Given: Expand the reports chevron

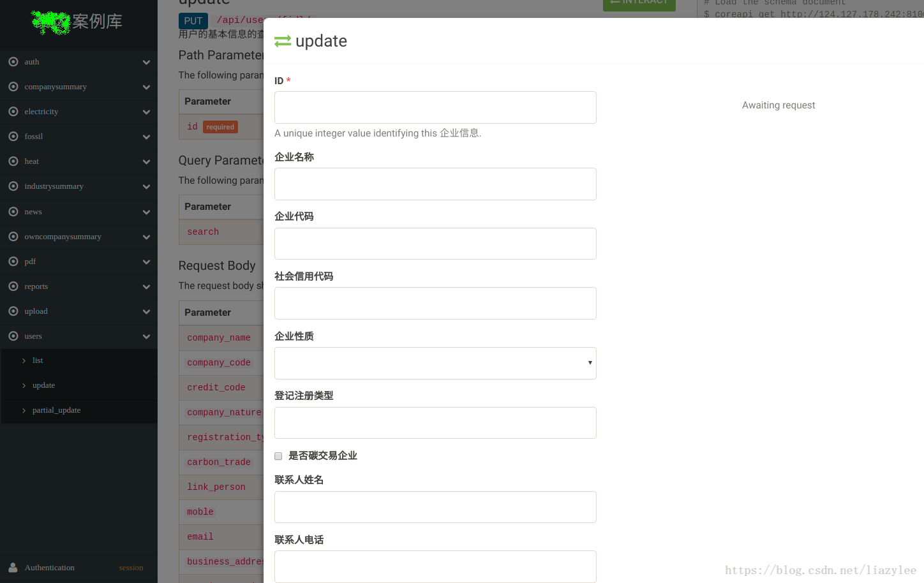Looking at the screenshot, I should [x=147, y=287].
